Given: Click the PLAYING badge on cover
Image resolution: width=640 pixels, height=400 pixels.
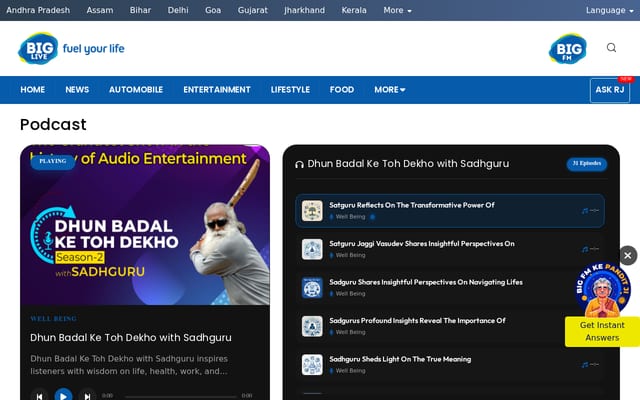Looking at the screenshot, I should point(53,161).
